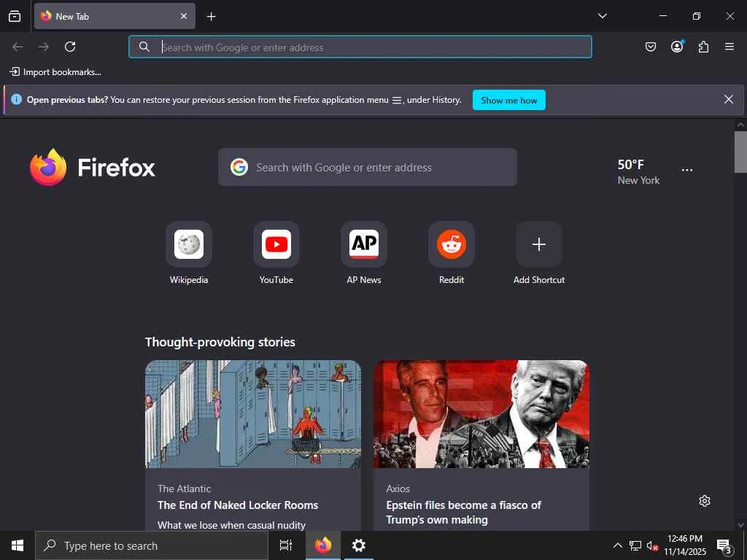
Task: Go forward one page arrow
Action: coord(44,47)
